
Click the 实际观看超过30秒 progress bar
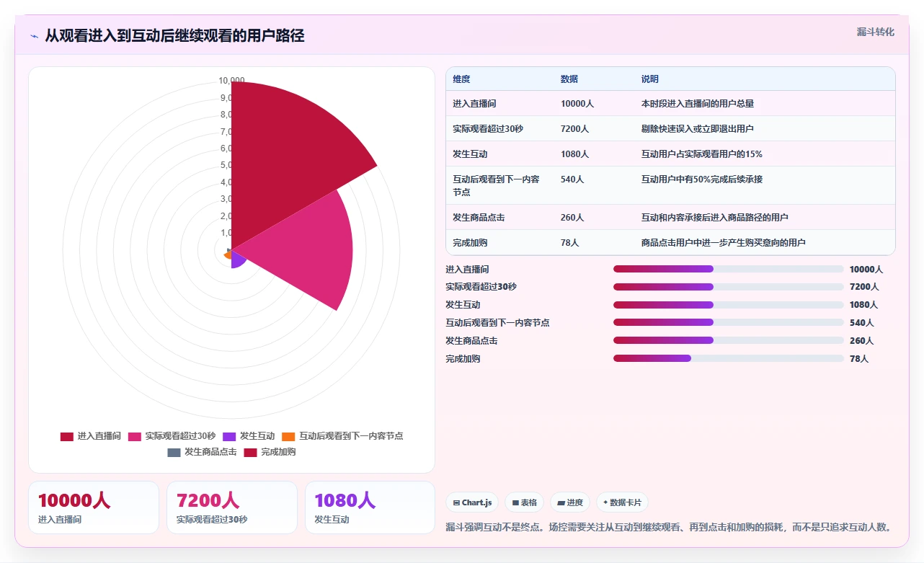tap(728, 287)
